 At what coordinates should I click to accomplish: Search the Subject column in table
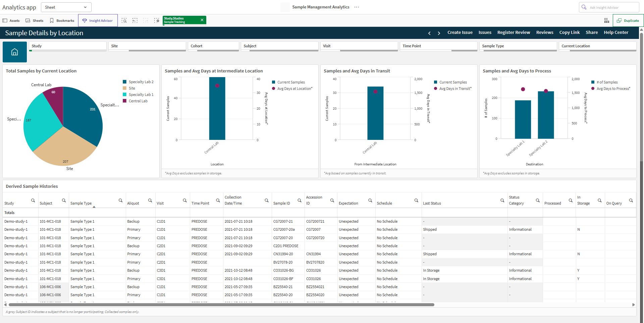pyautogui.click(x=64, y=201)
